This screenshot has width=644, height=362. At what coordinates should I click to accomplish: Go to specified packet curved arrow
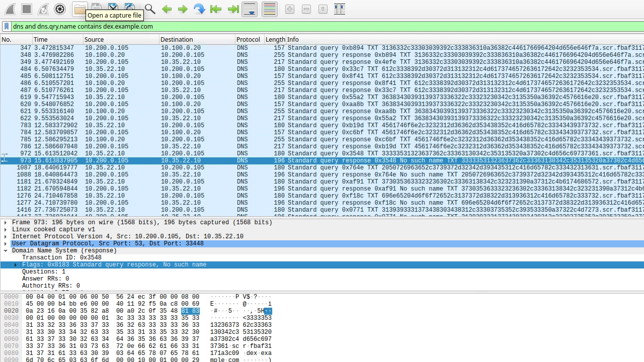tap(199, 9)
